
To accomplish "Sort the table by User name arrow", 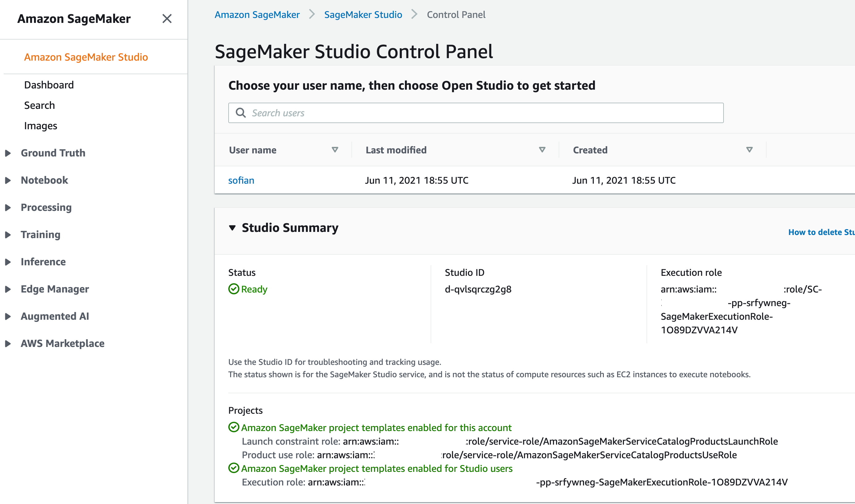I will click(335, 150).
